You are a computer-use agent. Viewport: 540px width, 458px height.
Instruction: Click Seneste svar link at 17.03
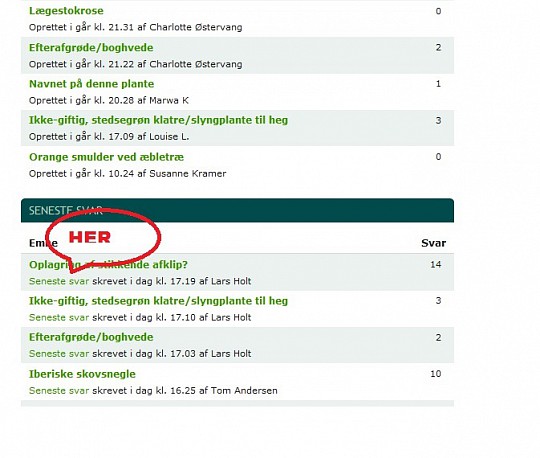click(59, 354)
